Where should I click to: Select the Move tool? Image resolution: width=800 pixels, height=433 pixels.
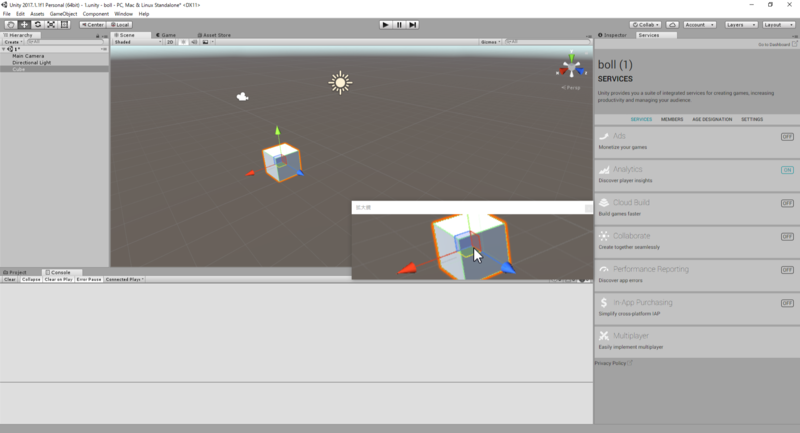click(24, 24)
